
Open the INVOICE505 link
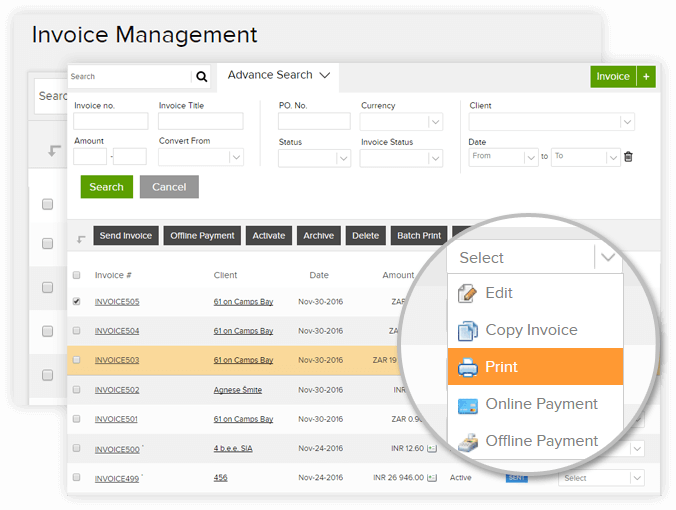pyautogui.click(x=117, y=302)
